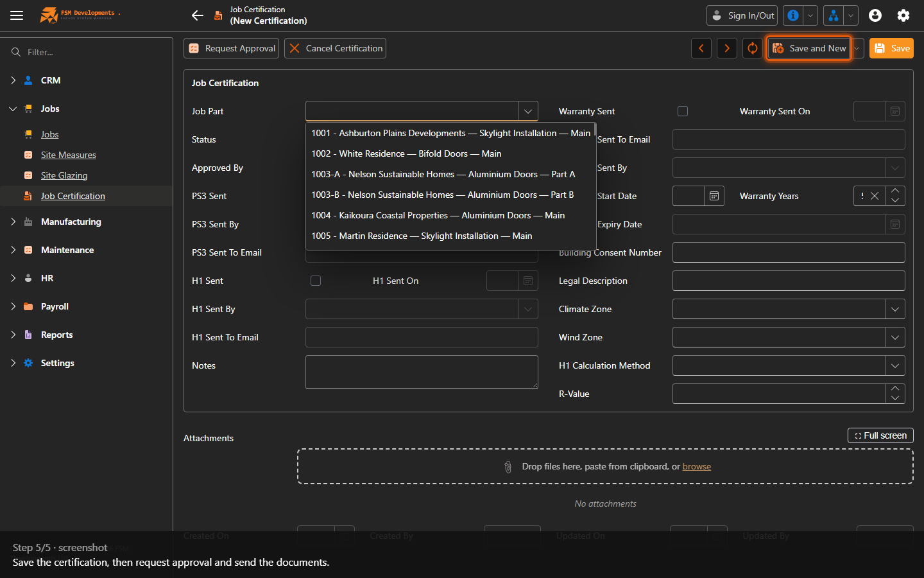This screenshot has width=924, height=578.
Task: Go to next record arrow
Action: pyautogui.click(x=727, y=48)
